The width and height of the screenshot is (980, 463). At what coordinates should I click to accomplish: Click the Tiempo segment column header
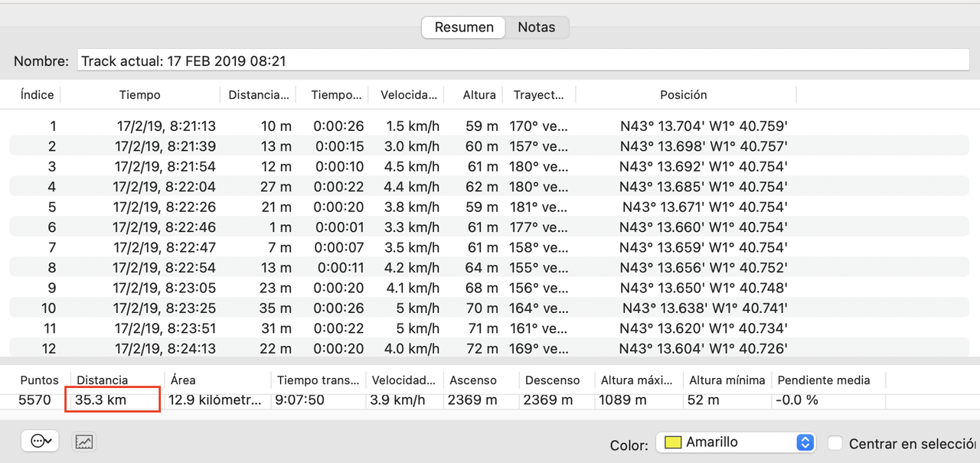pyautogui.click(x=335, y=95)
